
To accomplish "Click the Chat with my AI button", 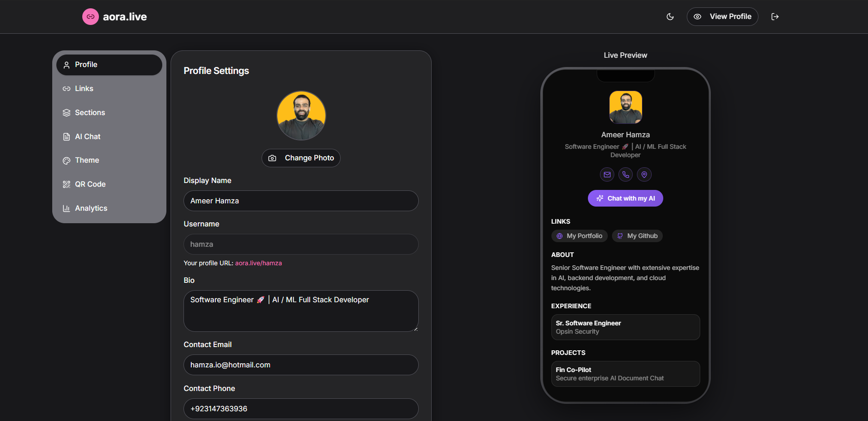I will tap(625, 198).
